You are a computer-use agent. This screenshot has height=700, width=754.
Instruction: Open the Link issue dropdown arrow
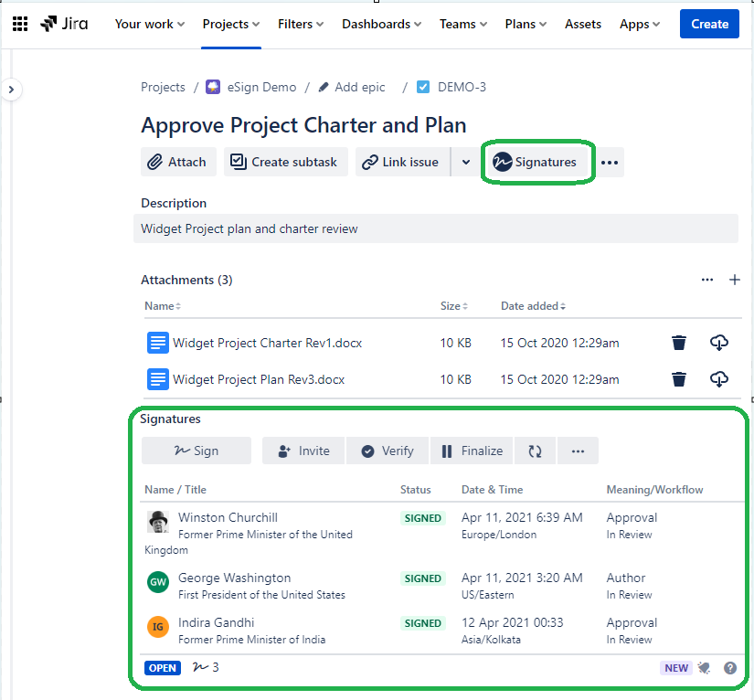(x=466, y=162)
